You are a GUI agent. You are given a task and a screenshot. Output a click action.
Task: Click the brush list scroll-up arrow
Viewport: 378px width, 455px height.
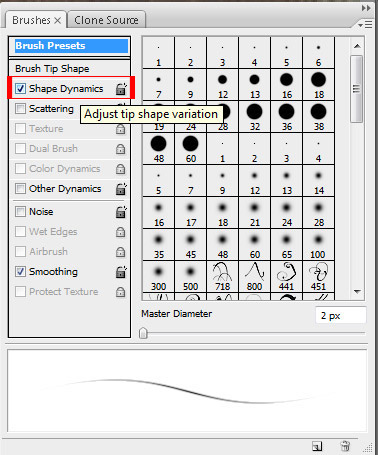pyautogui.click(x=357, y=46)
